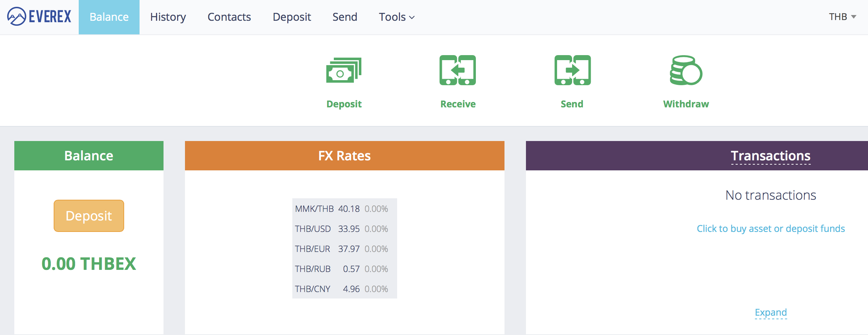Expand the Tools menu
868x335 pixels.
[x=396, y=17]
